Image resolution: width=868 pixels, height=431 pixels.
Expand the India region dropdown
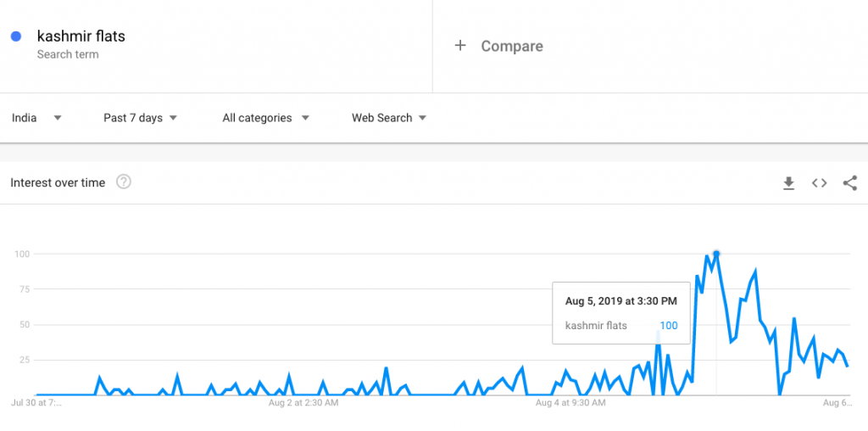coord(36,118)
